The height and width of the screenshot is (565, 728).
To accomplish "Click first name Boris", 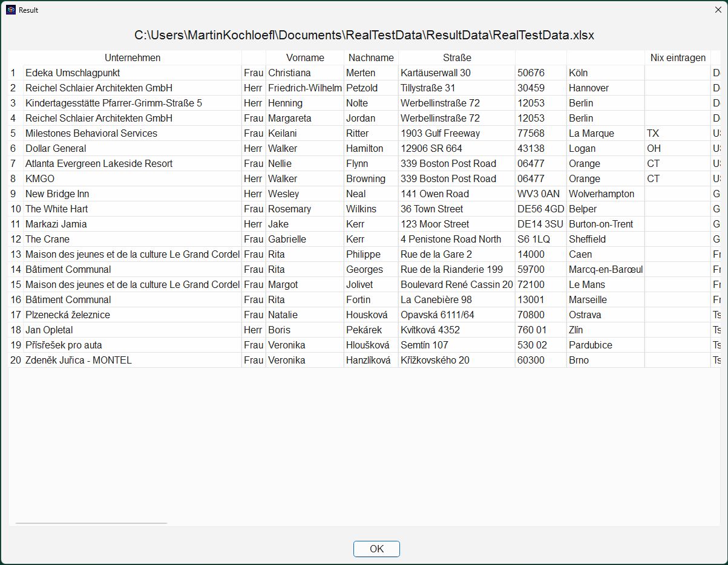I will pos(305,330).
